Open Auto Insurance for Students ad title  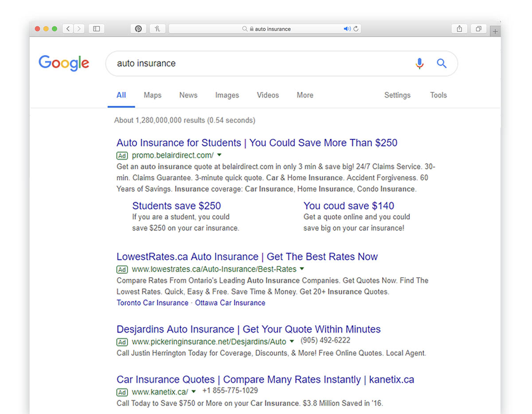pos(257,143)
